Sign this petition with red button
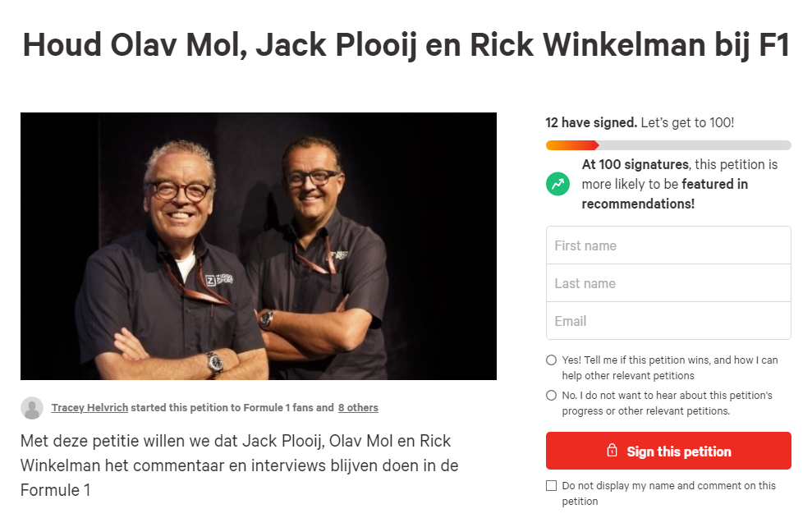812x518 pixels. [x=668, y=451]
